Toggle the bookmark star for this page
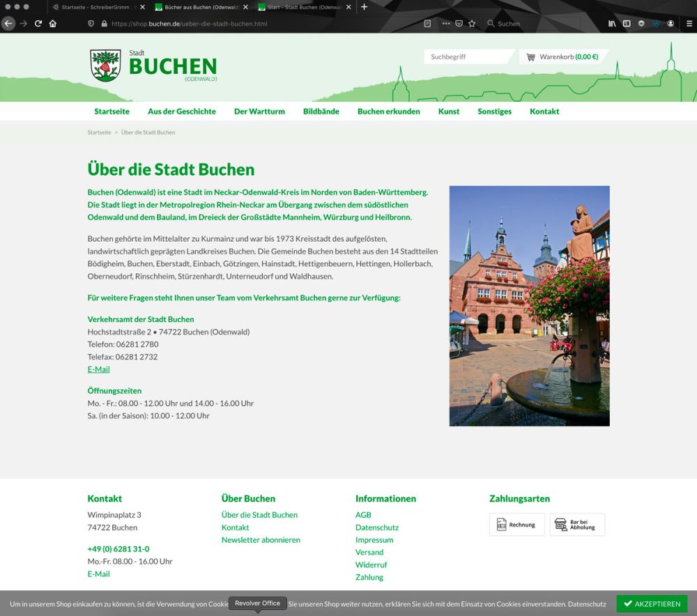 coord(472,23)
